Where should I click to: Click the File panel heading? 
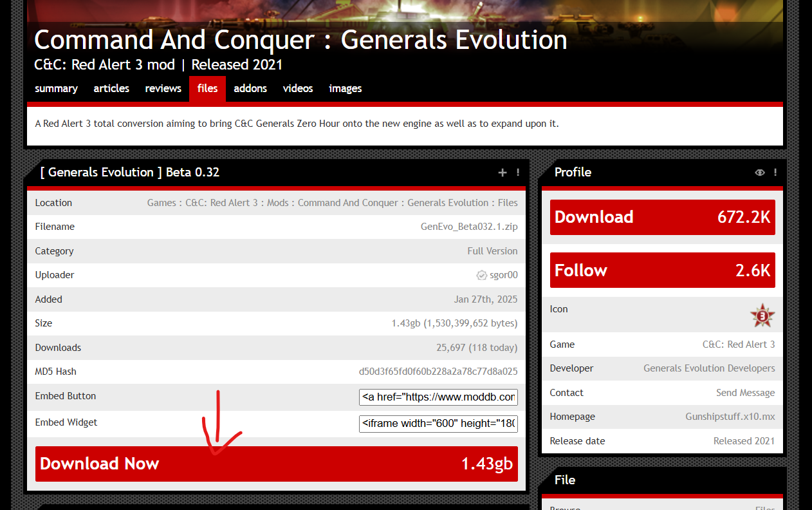[565, 480]
